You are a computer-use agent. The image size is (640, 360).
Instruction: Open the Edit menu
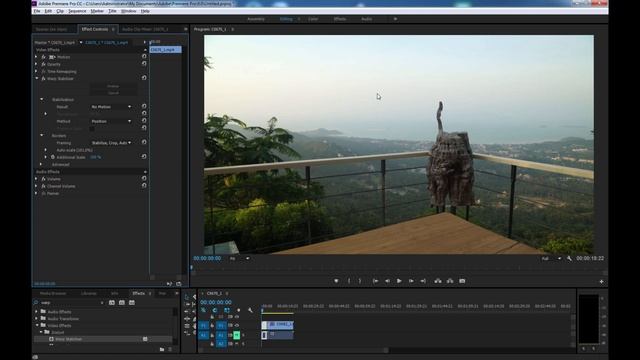48,11
